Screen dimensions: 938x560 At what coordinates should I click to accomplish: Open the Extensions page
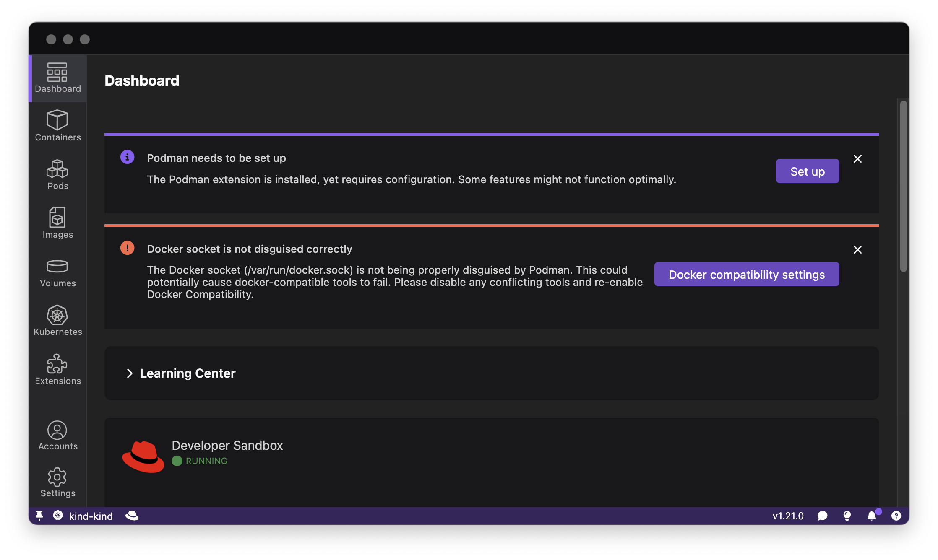click(x=57, y=369)
